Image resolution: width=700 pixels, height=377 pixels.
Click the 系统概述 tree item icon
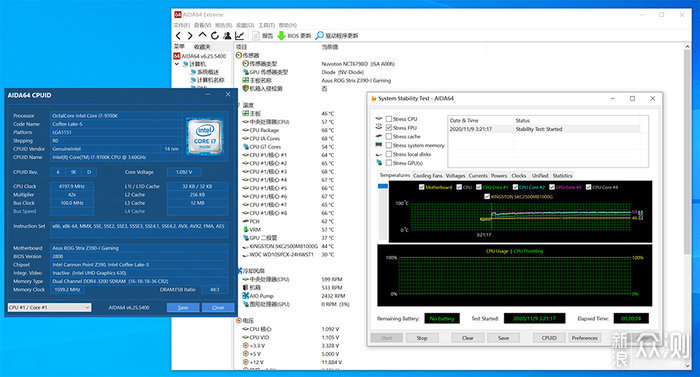[x=193, y=72]
